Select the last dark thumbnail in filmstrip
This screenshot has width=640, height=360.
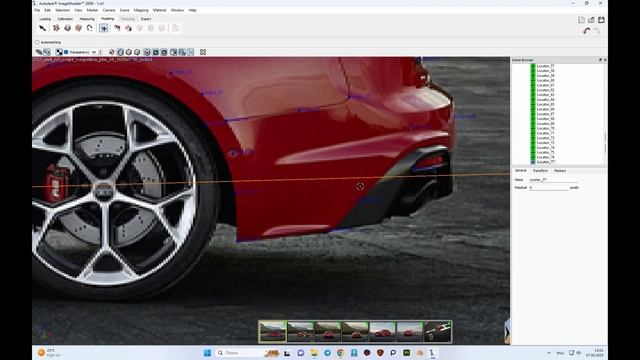pyautogui.click(x=438, y=331)
